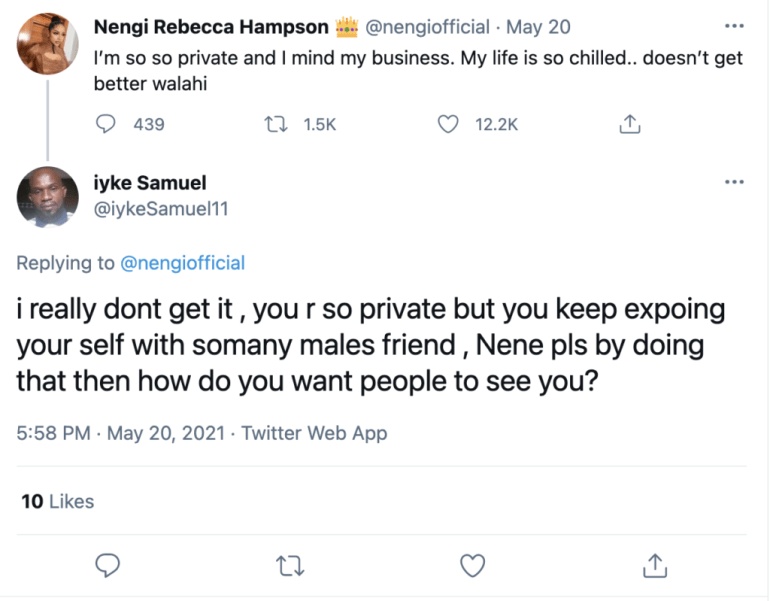Click the May 20 tweet date
The image size is (770, 601).
click(x=531, y=27)
